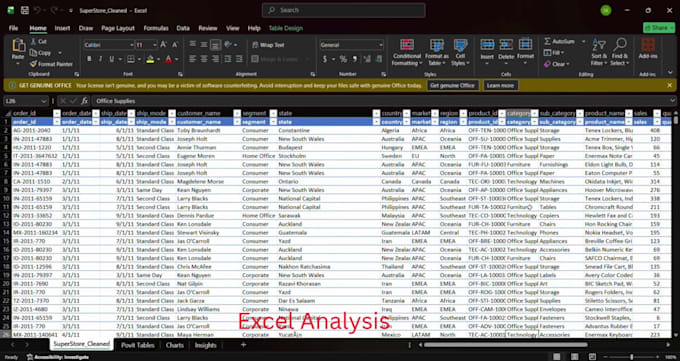Open the Insights sheet tab
The width and height of the screenshot is (680, 361).
[x=205, y=345]
